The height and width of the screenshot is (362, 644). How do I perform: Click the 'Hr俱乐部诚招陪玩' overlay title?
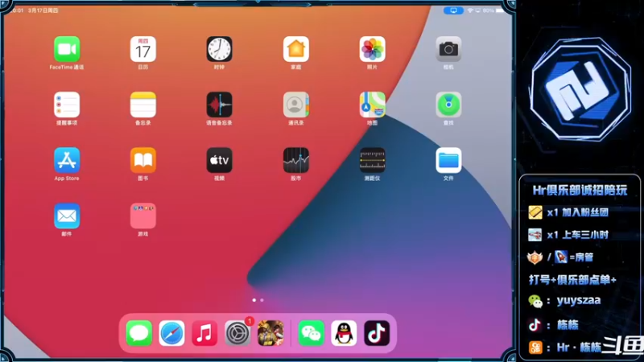point(580,190)
